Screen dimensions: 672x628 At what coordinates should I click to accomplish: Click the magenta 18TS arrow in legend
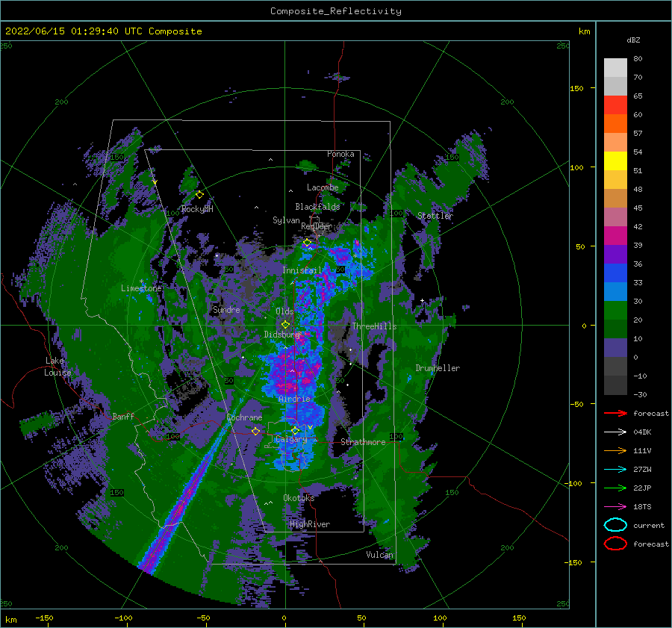(615, 506)
